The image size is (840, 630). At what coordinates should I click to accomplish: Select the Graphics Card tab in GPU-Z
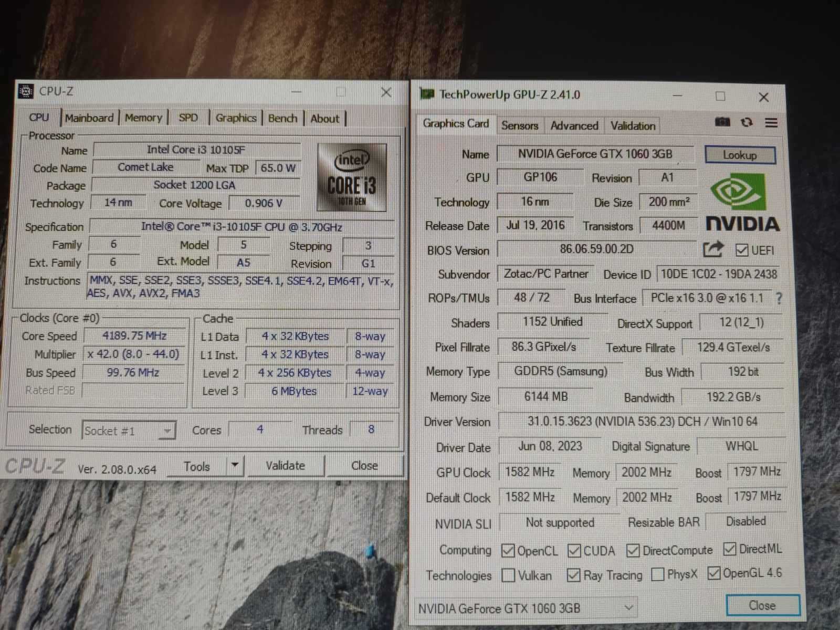(456, 123)
